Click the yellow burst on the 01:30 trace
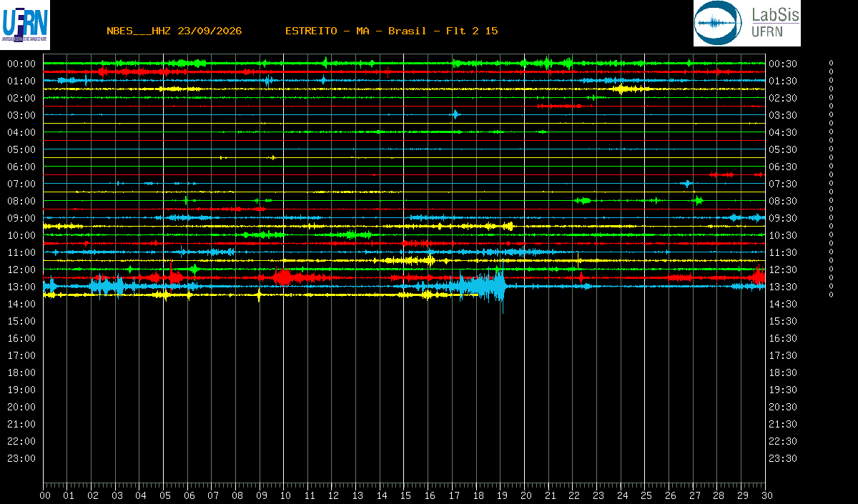 [x=629, y=89]
